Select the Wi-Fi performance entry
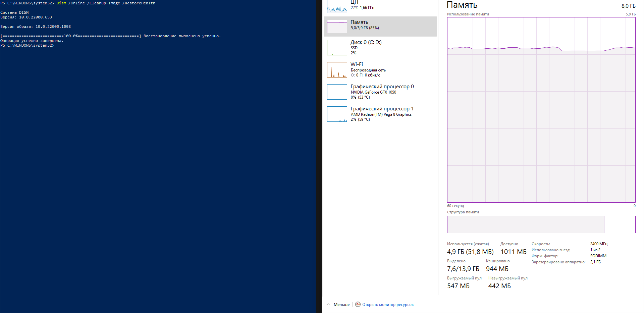 (380, 70)
